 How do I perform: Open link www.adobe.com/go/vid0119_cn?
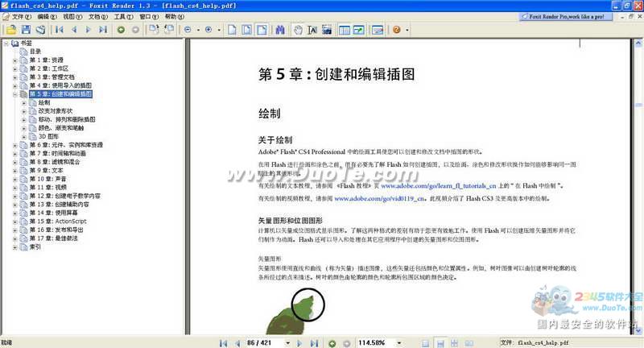[379, 198]
